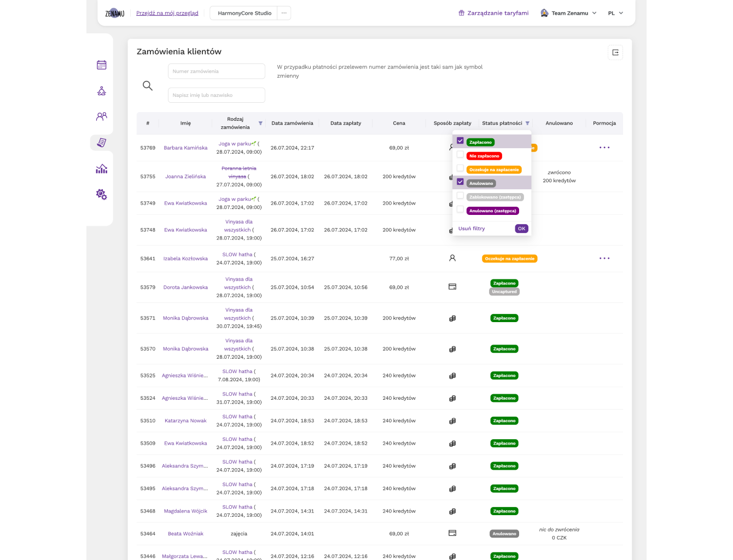This screenshot has height=560, width=733.
Task: Open Zarządzanie taryfami
Action: pyautogui.click(x=493, y=13)
